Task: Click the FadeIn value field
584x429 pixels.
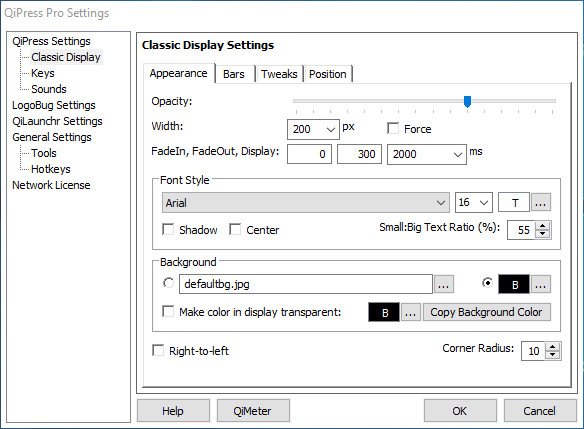Action: [x=309, y=154]
